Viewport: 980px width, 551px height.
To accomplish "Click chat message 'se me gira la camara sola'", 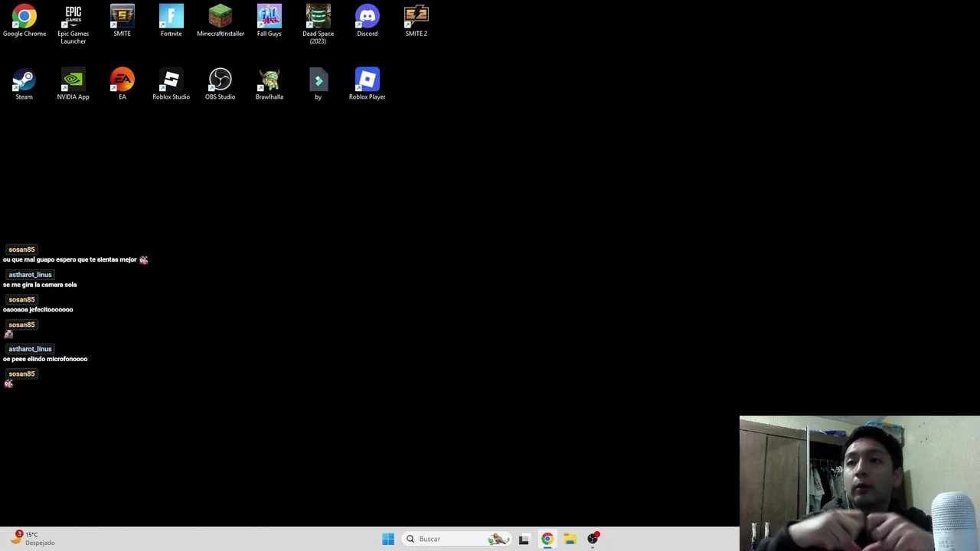I will coord(40,285).
